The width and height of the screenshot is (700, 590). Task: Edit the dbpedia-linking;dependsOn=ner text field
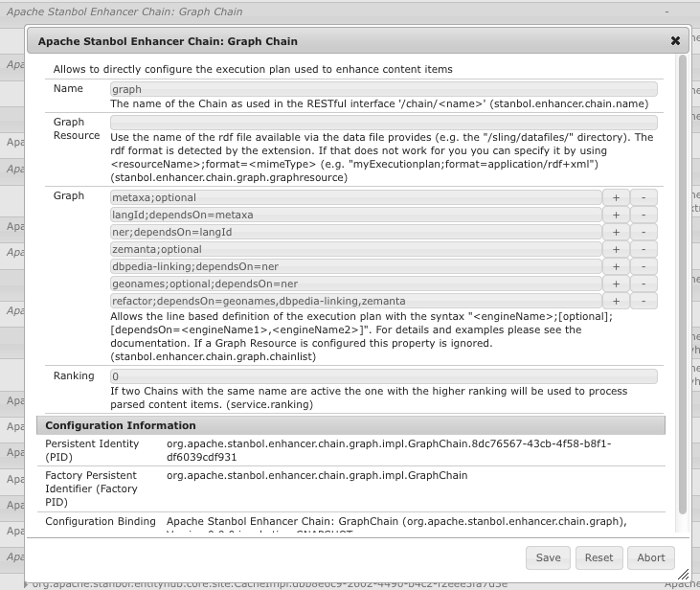tap(355, 266)
